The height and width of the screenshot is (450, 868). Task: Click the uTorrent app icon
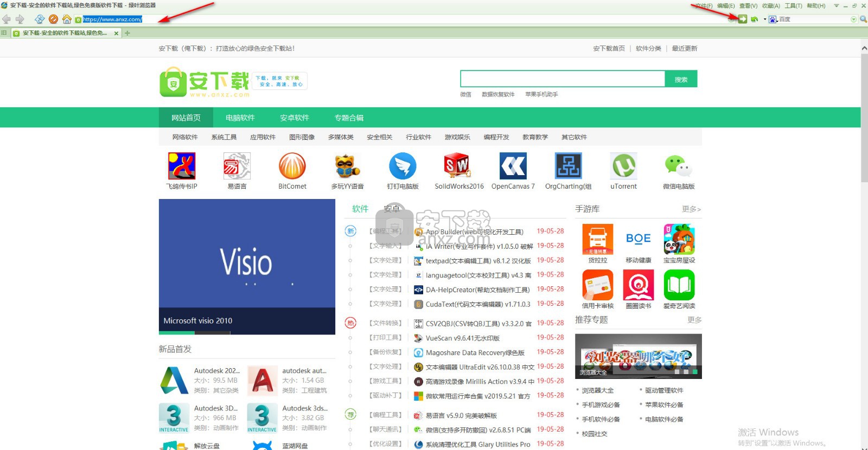[624, 166]
